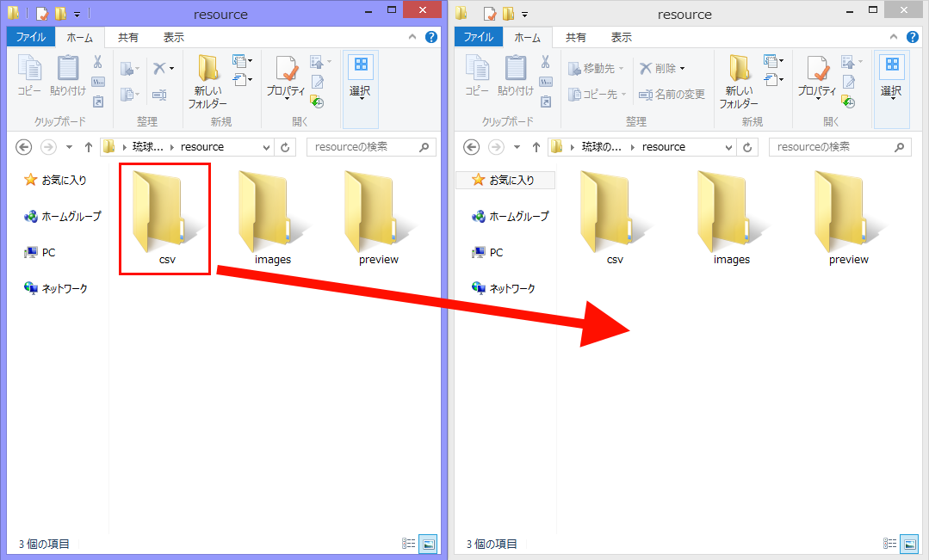Viewport: 929px width, 560px height.
Task: Click Cut scissors icon in right window
Action: pyautogui.click(x=546, y=61)
